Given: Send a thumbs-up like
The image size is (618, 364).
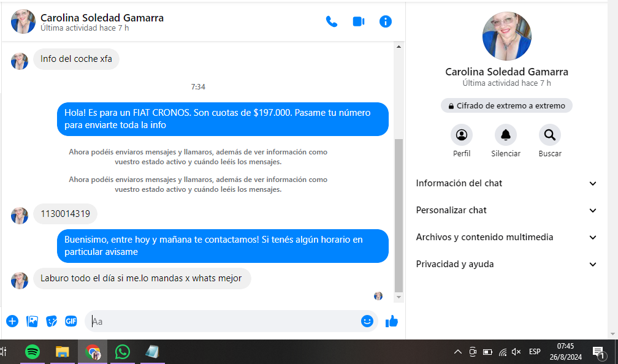Looking at the screenshot, I should (392, 321).
